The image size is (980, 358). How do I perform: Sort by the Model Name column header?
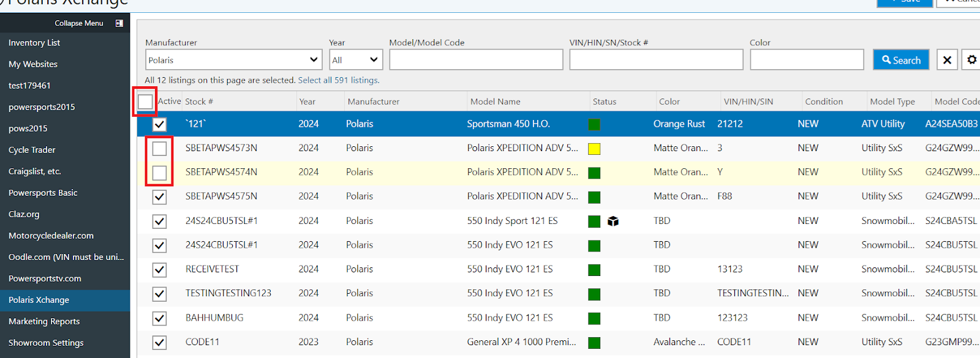coord(496,102)
